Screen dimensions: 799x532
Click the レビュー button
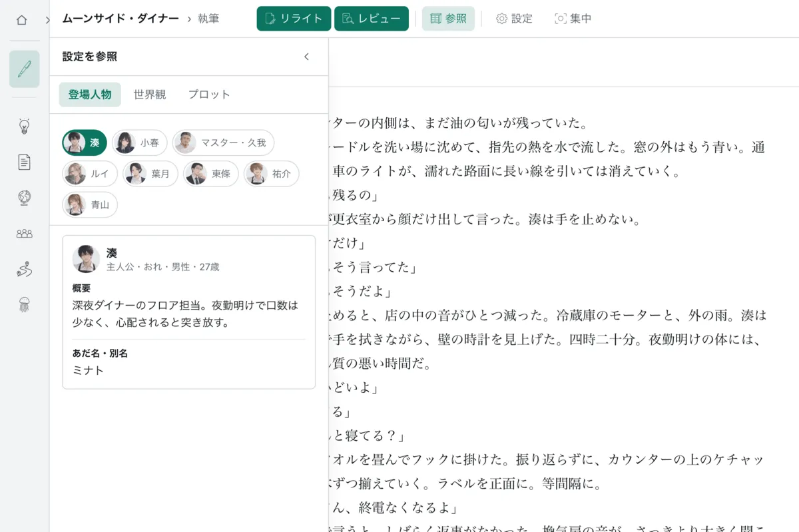(372, 19)
